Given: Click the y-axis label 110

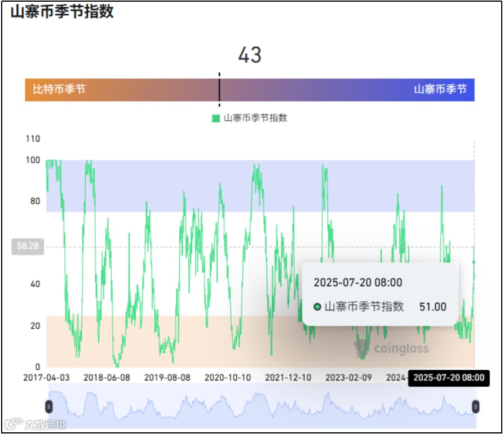Looking at the screenshot, I should 33,139.
